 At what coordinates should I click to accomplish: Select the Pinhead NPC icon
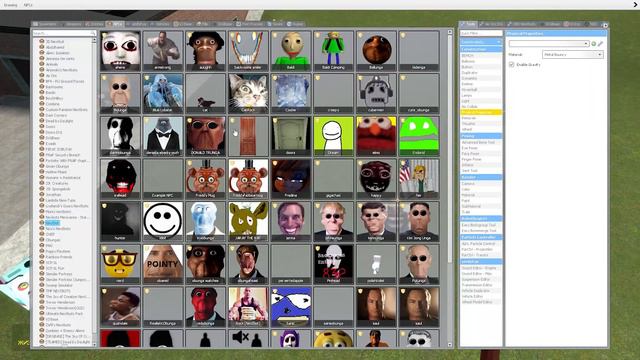point(333,264)
